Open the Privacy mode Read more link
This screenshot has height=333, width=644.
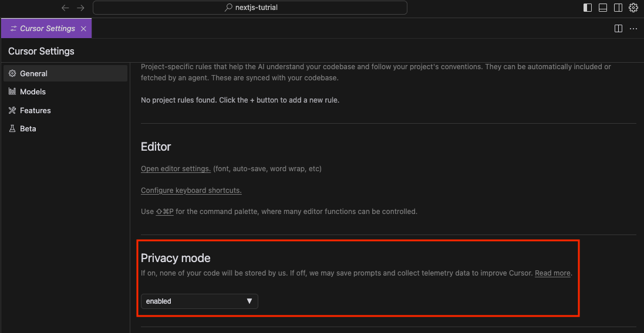coord(552,273)
